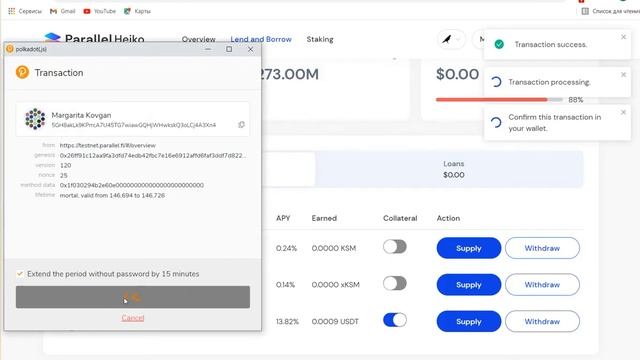640x360 pixels.
Task: Click the polkadot{.js} title bar icon
Action: 10,49
